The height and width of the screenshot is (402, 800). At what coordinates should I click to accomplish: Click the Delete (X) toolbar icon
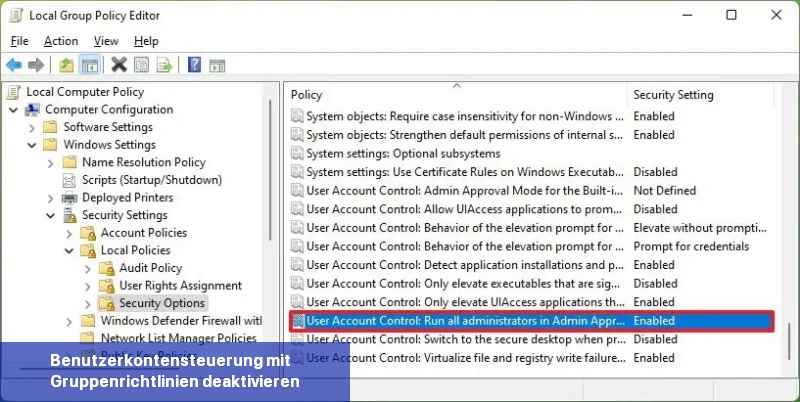119,66
